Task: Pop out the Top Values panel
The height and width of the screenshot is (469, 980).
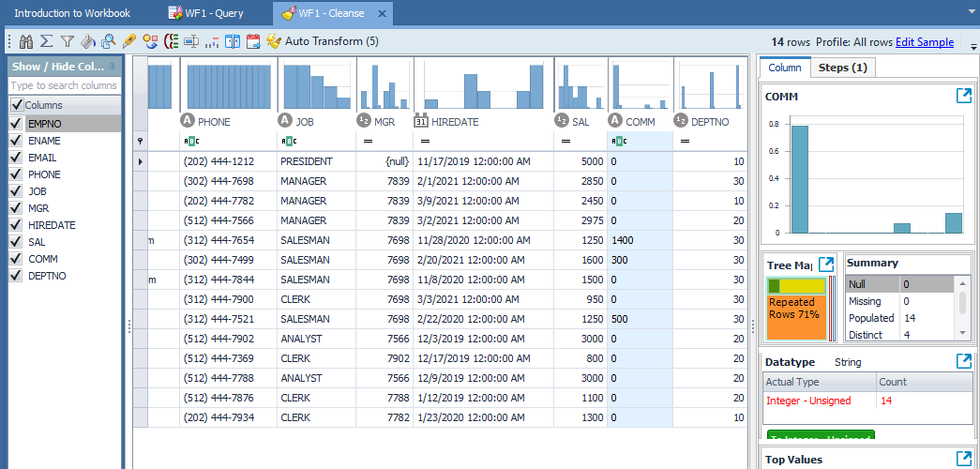Action: [x=964, y=459]
